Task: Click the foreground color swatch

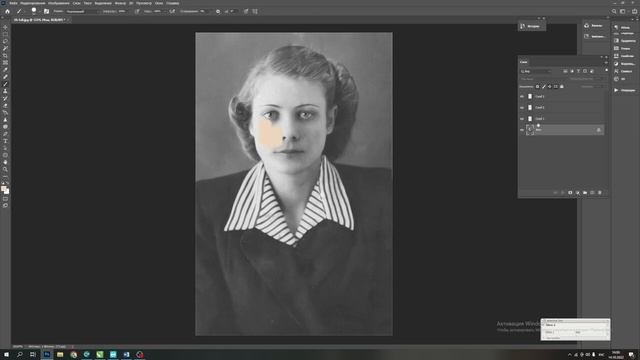Action: click(x=4, y=189)
